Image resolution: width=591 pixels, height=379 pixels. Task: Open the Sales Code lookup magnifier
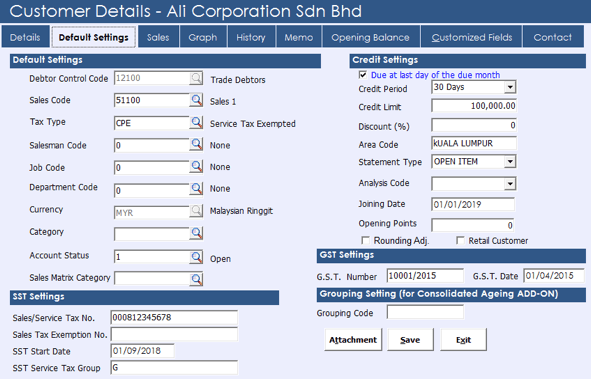pos(196,100)
